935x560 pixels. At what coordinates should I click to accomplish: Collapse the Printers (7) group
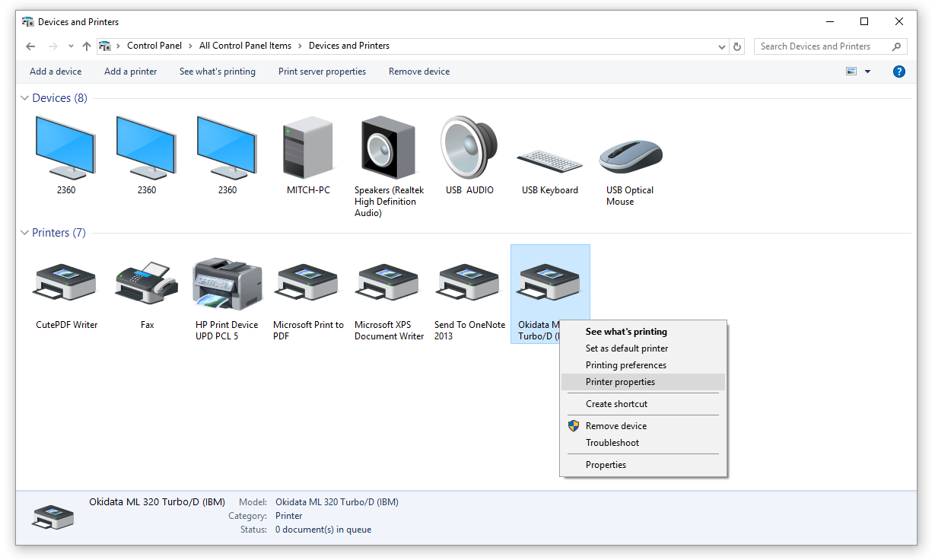click(x=25, y=233)
